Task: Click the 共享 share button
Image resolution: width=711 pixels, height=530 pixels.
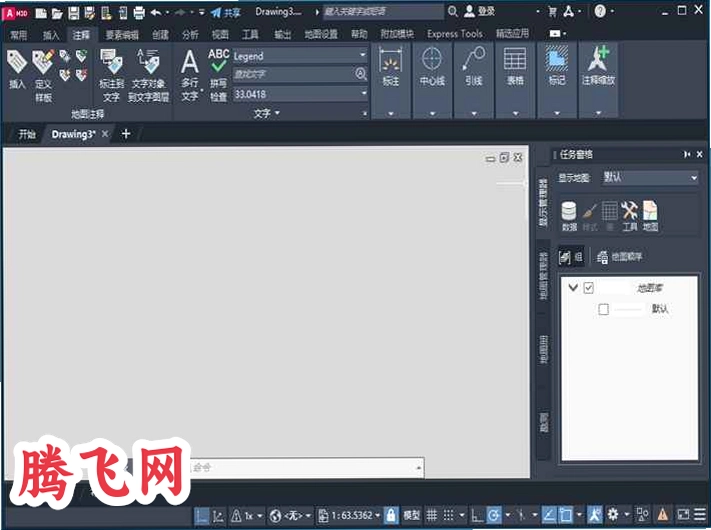Action: point(225,13)
